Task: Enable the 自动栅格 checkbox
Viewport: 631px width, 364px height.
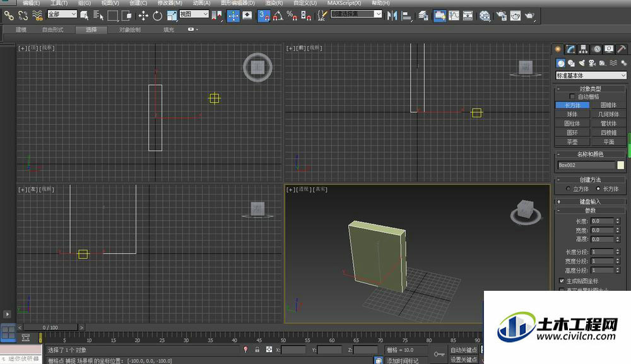Action: pyautogui.click(x=572, y=97)
